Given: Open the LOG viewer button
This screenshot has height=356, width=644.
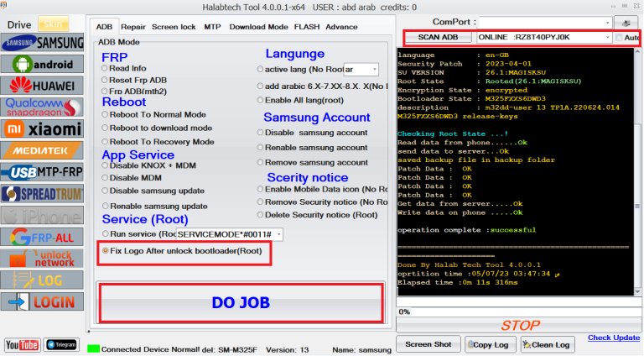Looking at the screenshot, I should [42, 280].
